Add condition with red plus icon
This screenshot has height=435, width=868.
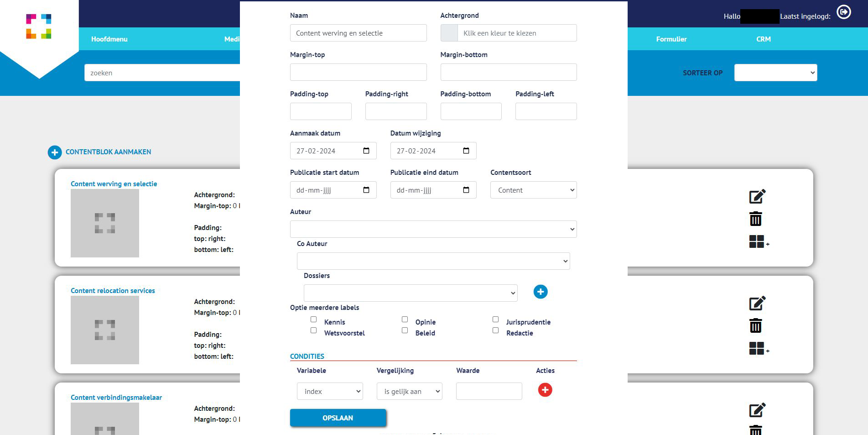(545, 390)
